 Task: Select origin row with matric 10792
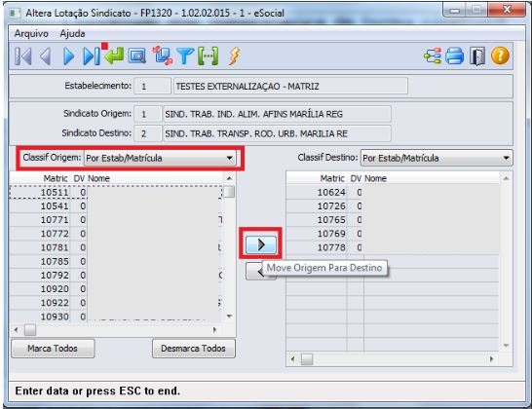[x=116, y=276]
